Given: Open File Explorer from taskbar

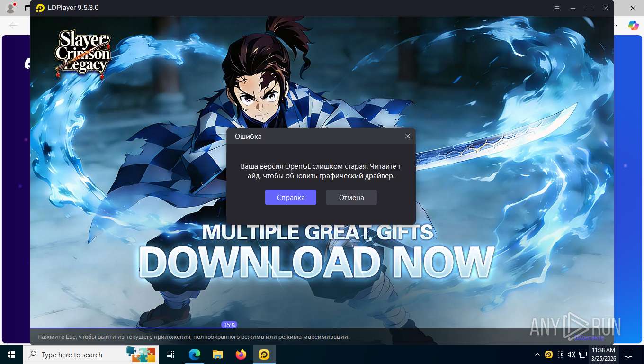Looking at the screenshot, I should point(217,355).
